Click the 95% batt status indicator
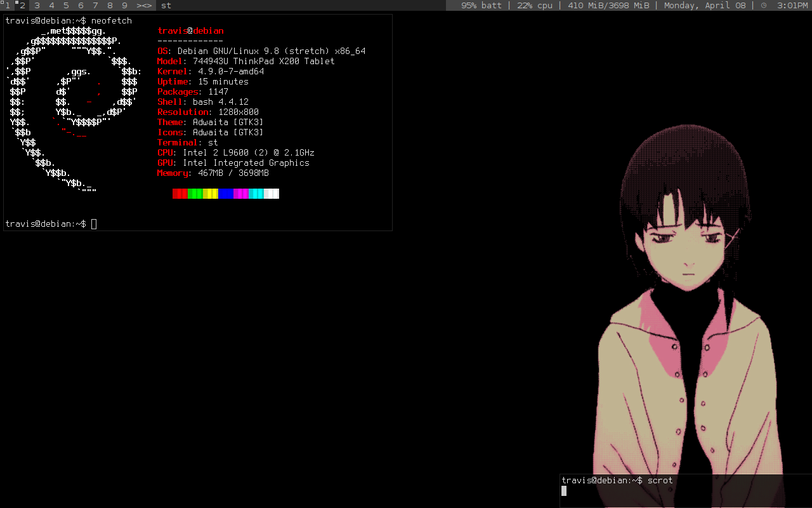This screenshot has height=508, width=812. point(481,6)
